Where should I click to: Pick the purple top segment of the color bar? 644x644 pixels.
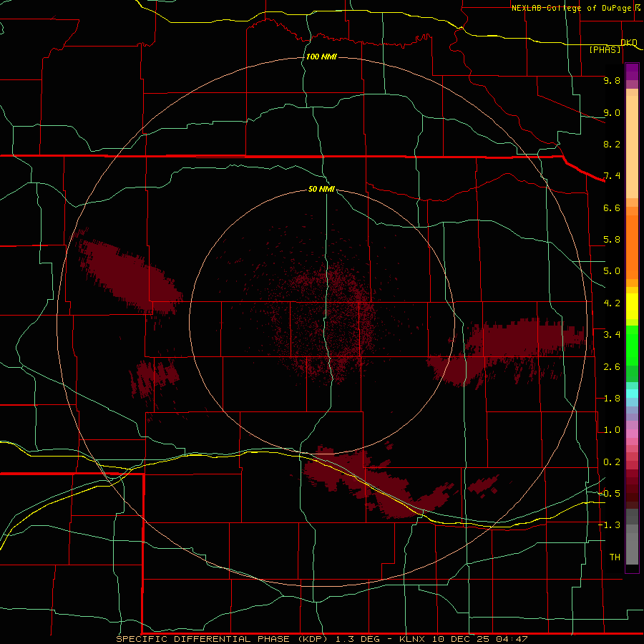(x=632, y=72)
